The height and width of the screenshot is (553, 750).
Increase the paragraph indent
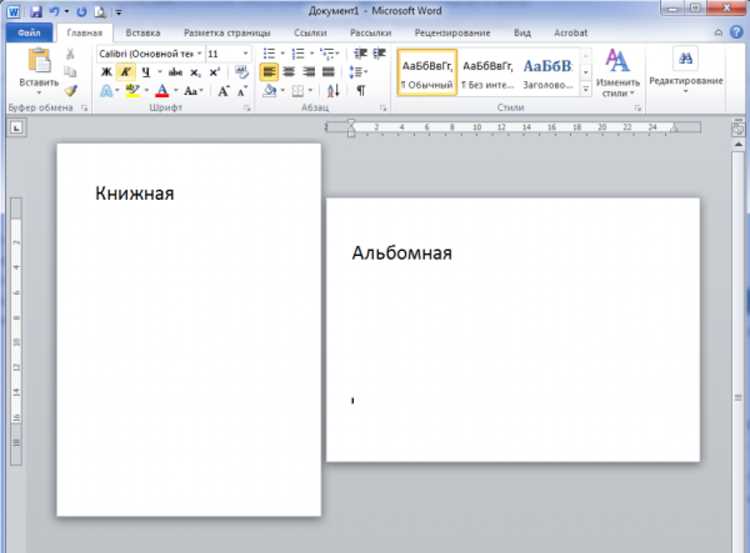click(379, 54)
